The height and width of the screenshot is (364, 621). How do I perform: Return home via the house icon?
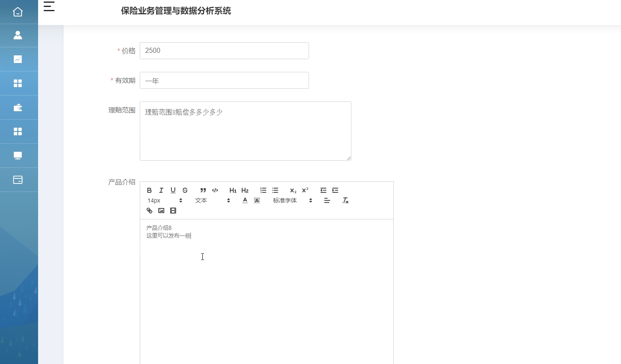[18, 12]
